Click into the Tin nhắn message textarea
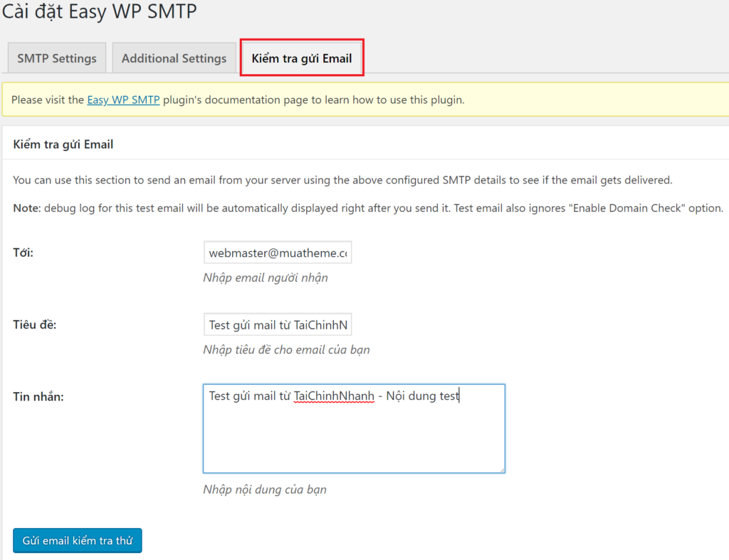 coord(354,427)
